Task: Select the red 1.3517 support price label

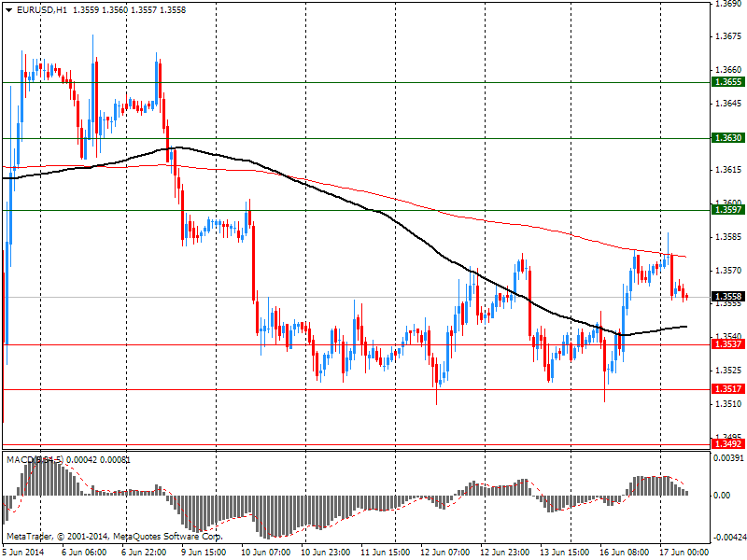Action: coord(728,389)
